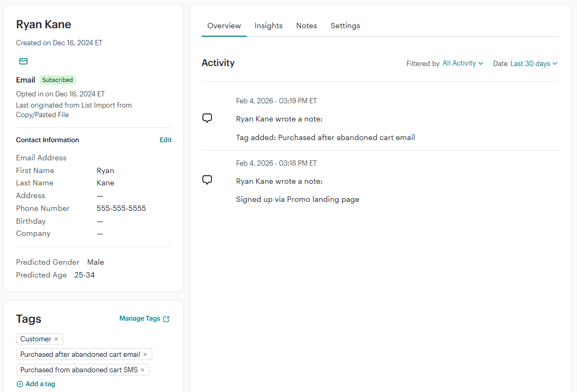The width and height of the screenshot is (577, 392).
Task: Click Add a tag
Action: click(x=39, y=383)
